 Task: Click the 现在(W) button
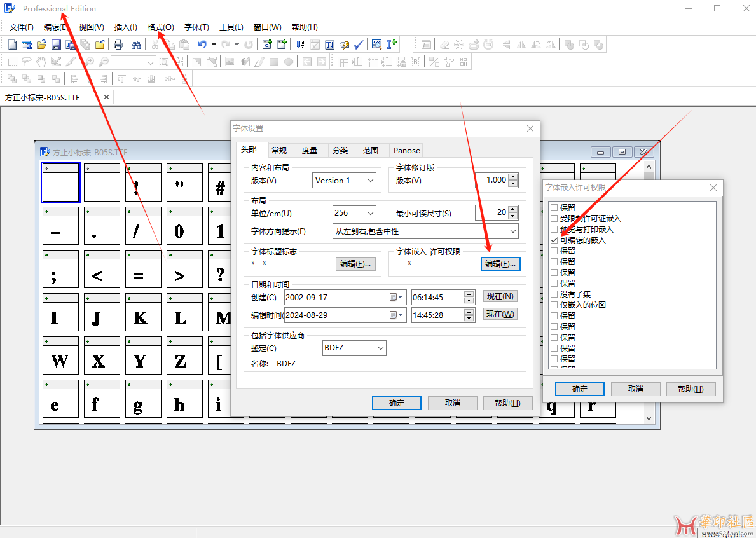[x=500, y=314]
